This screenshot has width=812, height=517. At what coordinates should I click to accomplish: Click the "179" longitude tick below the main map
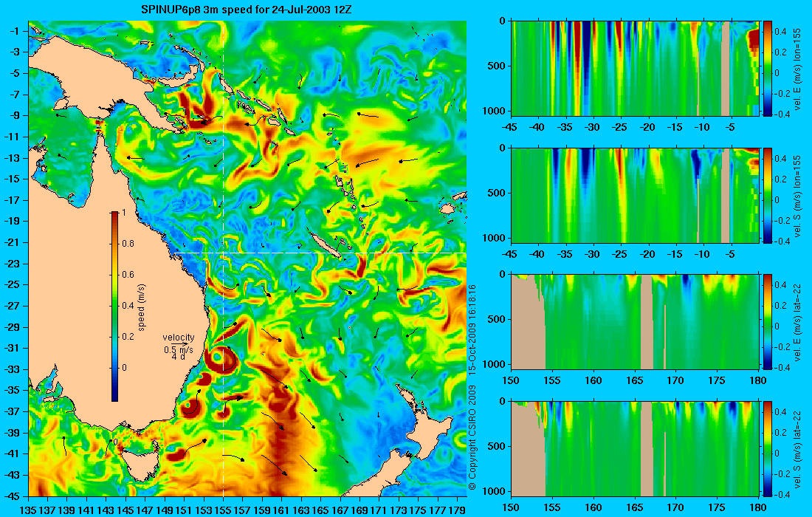(x=457, y=510)
